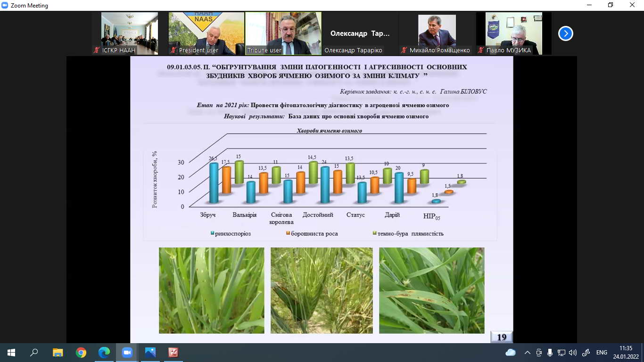This screenshot has width=644, height=362.
Task: Open the Windows Start menu
Action: coord(11,352)
